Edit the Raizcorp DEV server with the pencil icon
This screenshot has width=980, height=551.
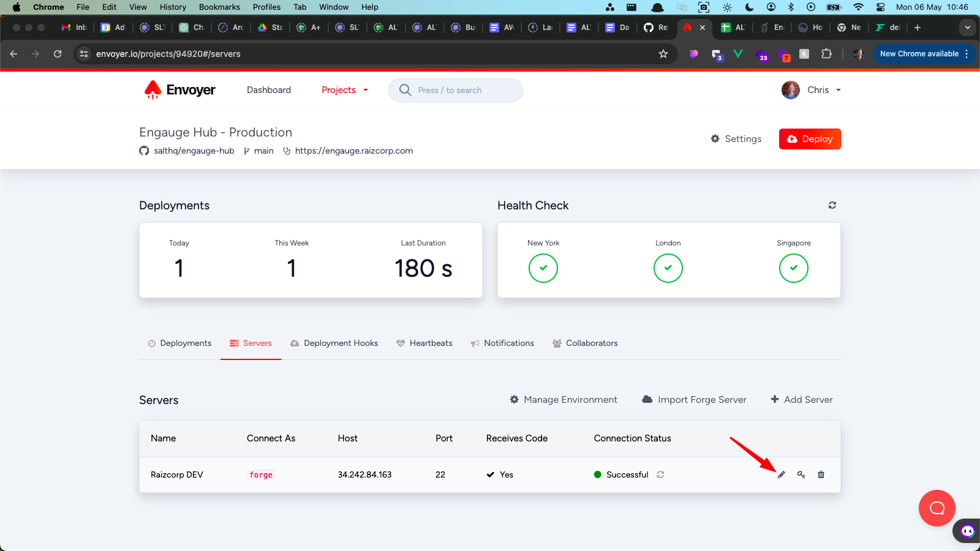[x=781, y=474]
